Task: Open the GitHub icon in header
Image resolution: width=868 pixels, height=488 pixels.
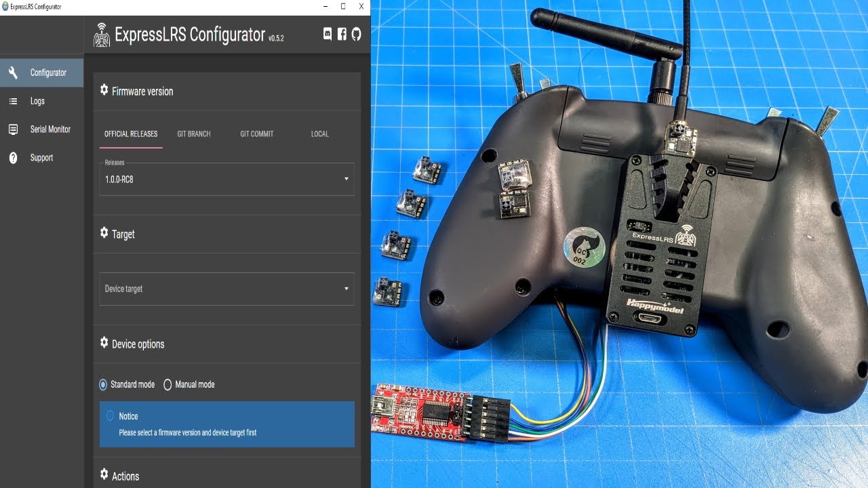Action: 356,35
